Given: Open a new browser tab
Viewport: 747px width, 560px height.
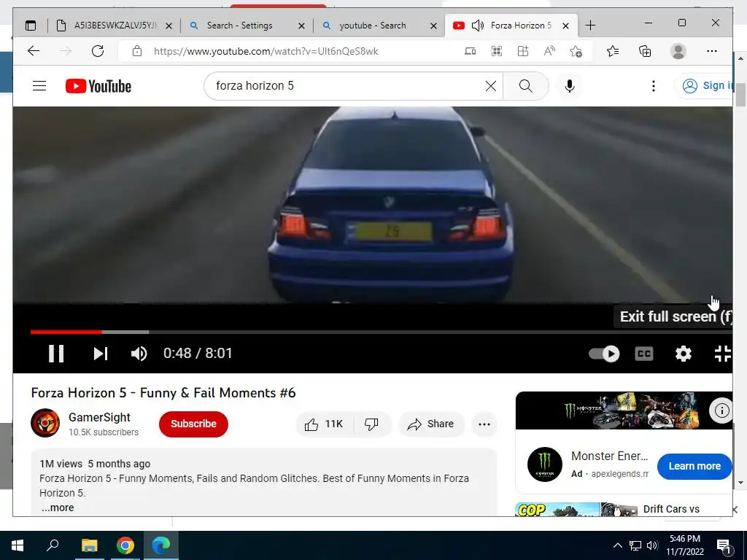Looking at the screenshot, I should (x=590, y=26).
